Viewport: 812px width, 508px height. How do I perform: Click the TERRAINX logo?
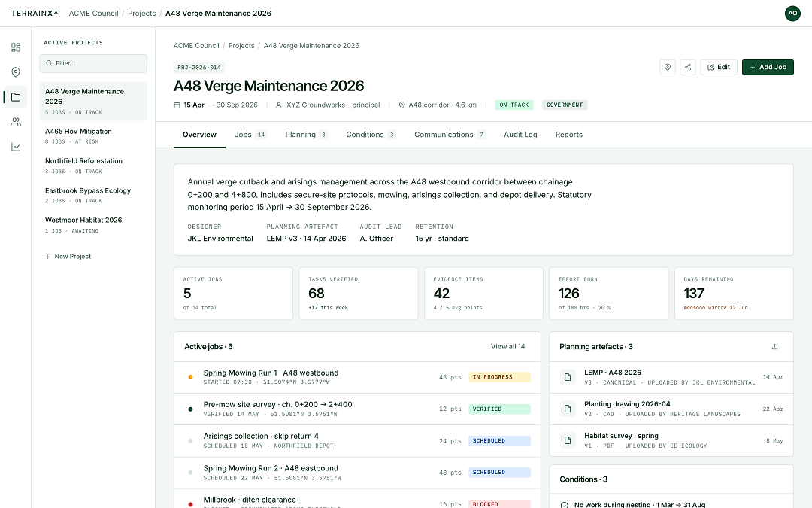(35, 14)
